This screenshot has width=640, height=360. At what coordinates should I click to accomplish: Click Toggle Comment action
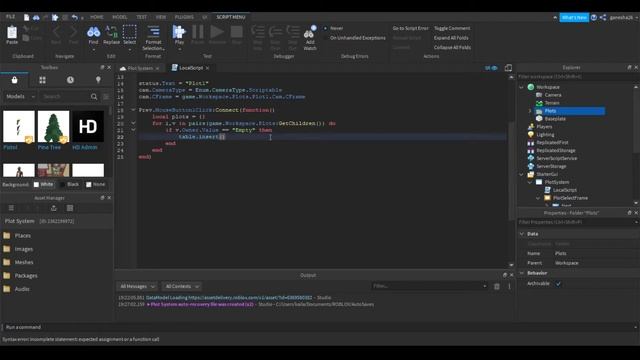tap(452, 28)
